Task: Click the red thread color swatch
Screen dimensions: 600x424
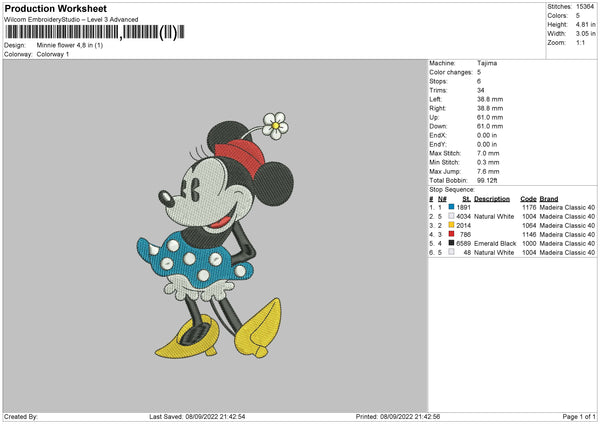Action: 452,234
